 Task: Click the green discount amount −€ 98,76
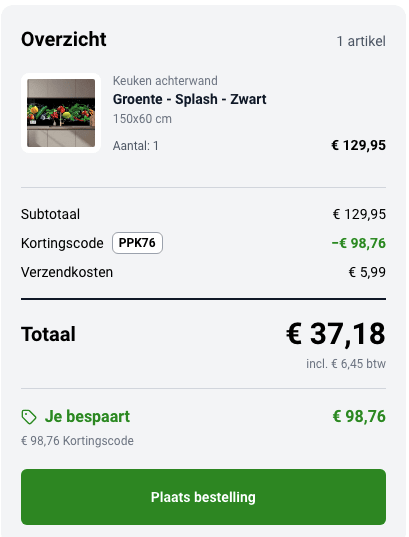coord(358,243)
